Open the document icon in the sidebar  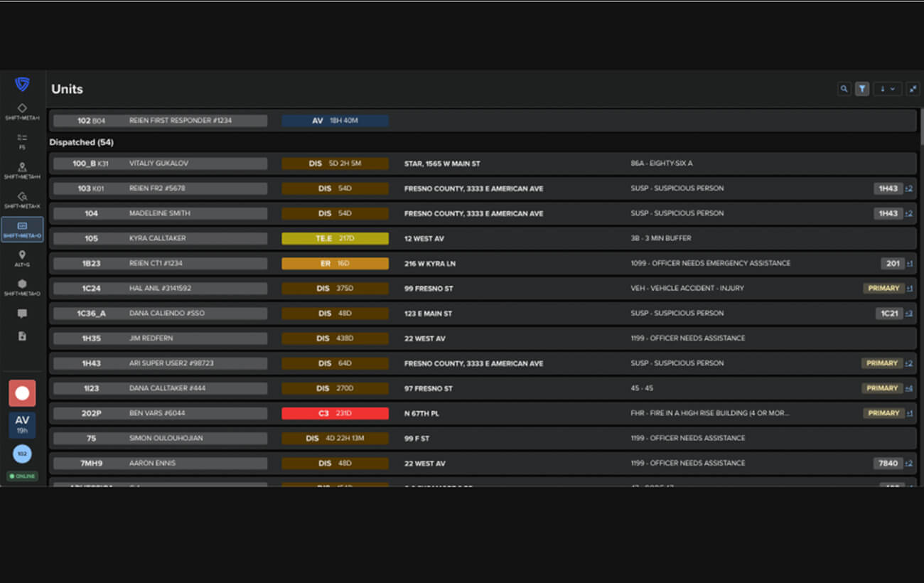pyautogui.click(x=22, y=336)
